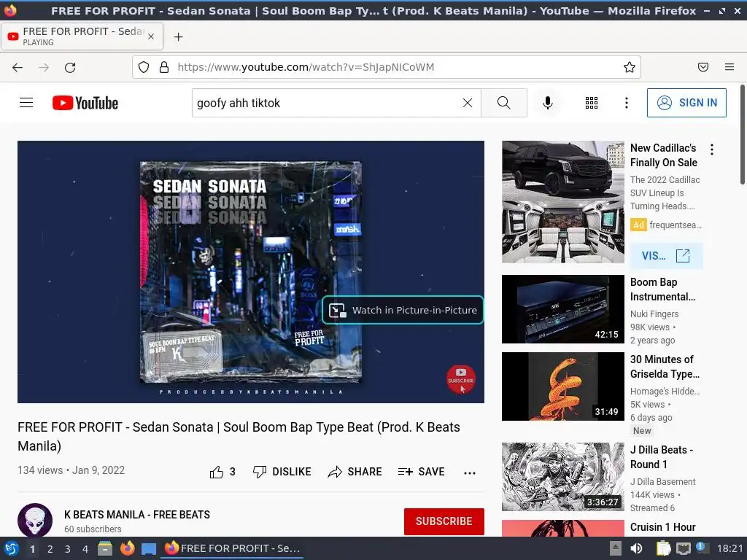Close the FREE FOR PROFIT tab
Image resolution: width=747 pixels, height=560 pixels.
pos(151,36)
